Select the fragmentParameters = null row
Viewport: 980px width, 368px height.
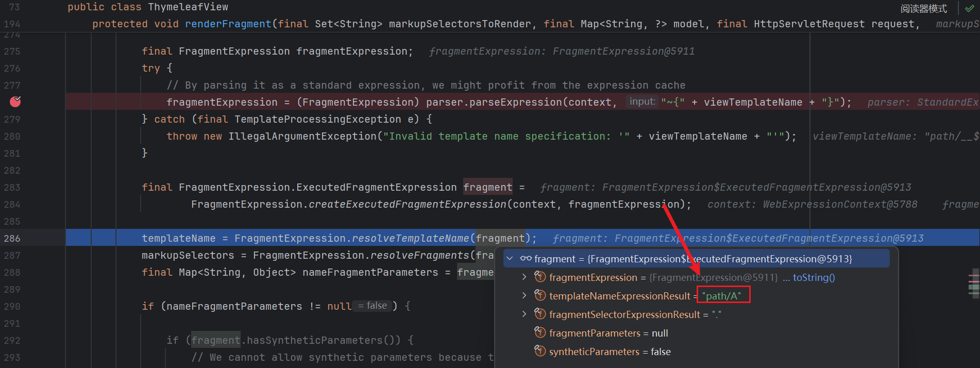[608, 333]
